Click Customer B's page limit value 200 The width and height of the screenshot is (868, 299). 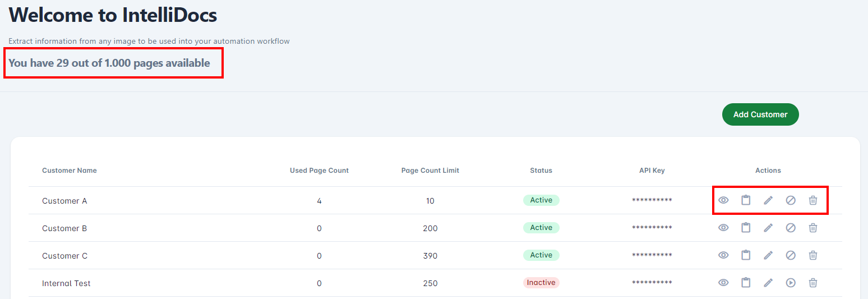(430, 228)
